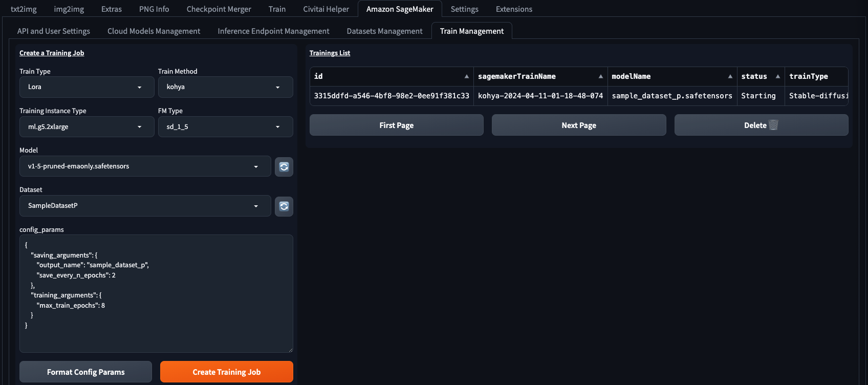Open the Dataset selection dropdown
The width and height of the screenshot is (868, 385).
coord(145,206)
